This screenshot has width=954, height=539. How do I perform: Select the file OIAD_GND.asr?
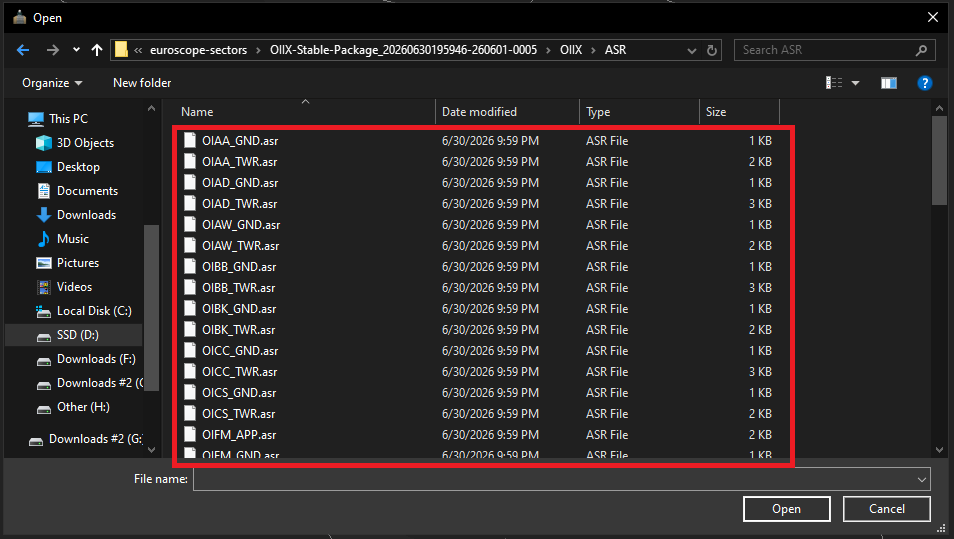tap(240, 183)
